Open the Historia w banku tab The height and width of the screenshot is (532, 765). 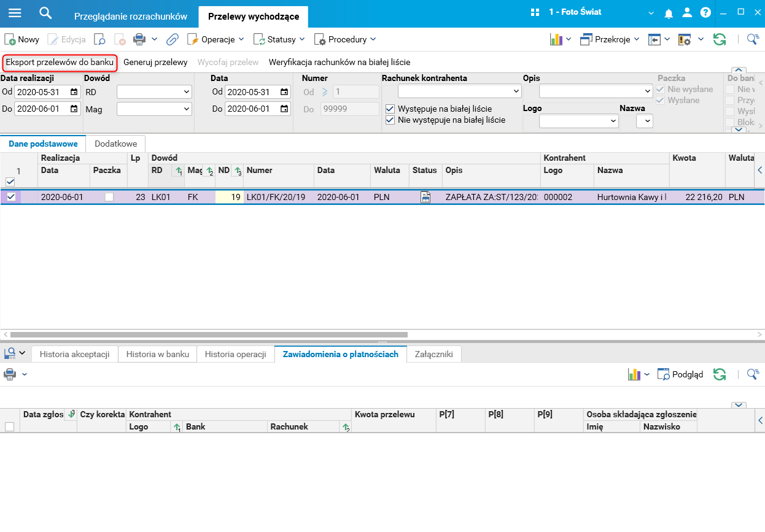tap(158, 354)
